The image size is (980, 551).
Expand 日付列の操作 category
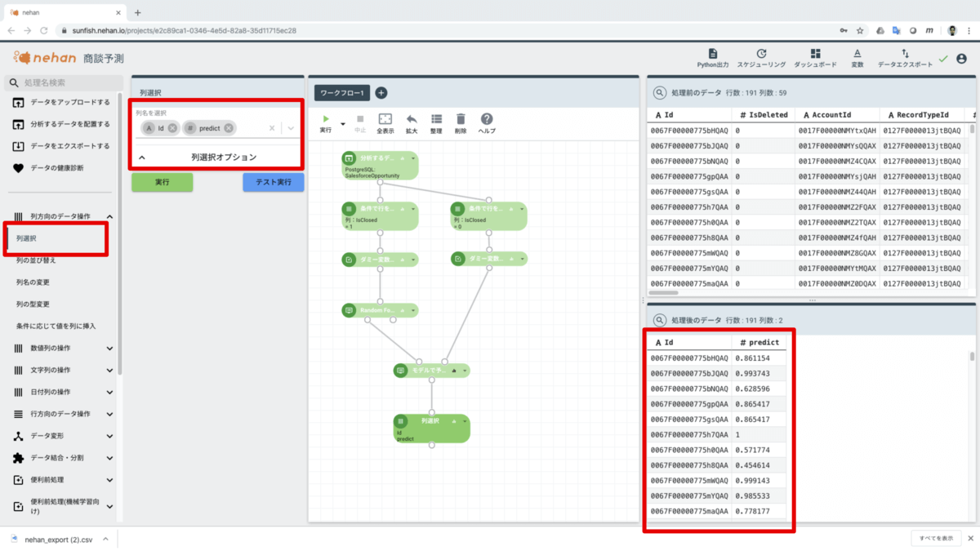pyautogui.click(x=109, y=392)
